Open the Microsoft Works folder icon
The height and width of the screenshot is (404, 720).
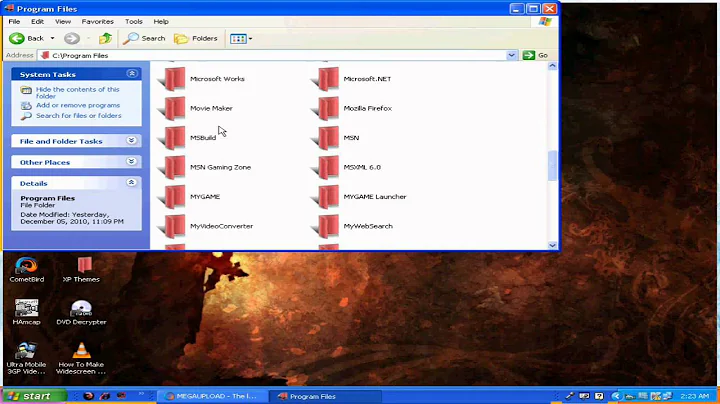pyautogui.click(x=173, y=79)
